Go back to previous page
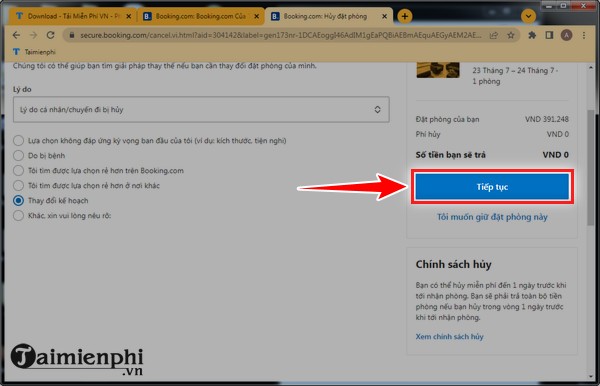 click(x=16, y=35)
